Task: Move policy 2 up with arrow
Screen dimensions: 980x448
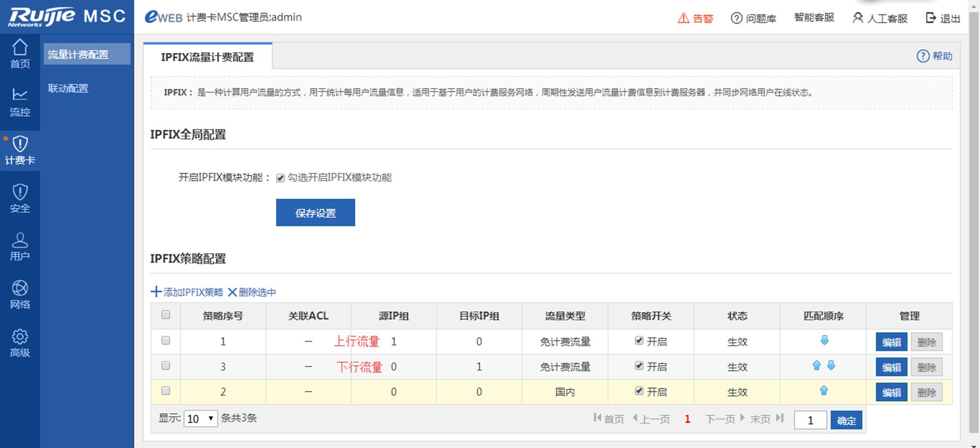Action: tap(824, 391)
